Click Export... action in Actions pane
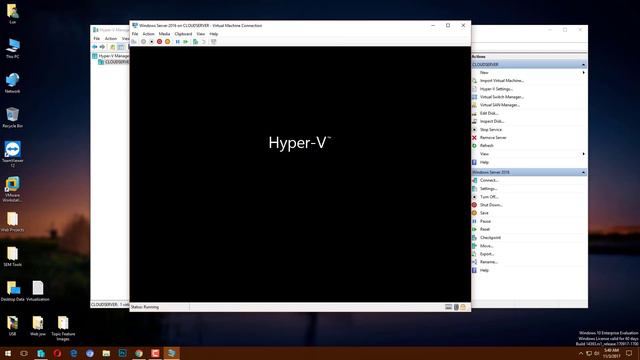 pyautogui.click(x=487, y=254)
